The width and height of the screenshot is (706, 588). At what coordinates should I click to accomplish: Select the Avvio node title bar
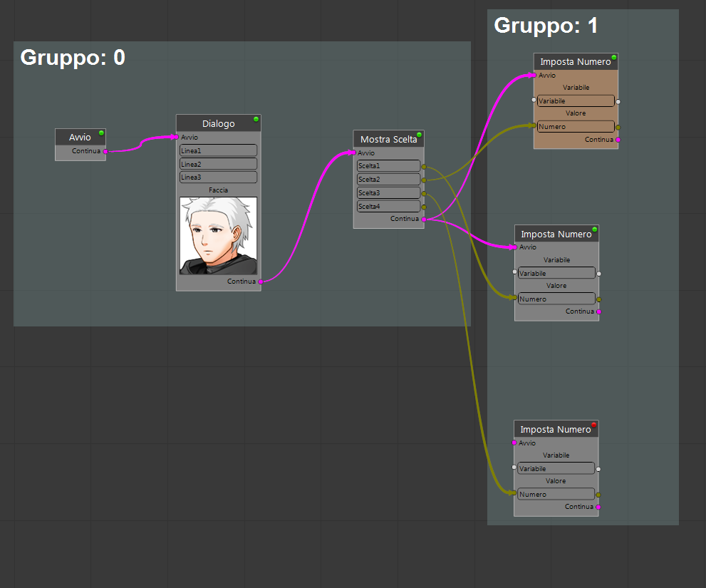pos(80,137)
